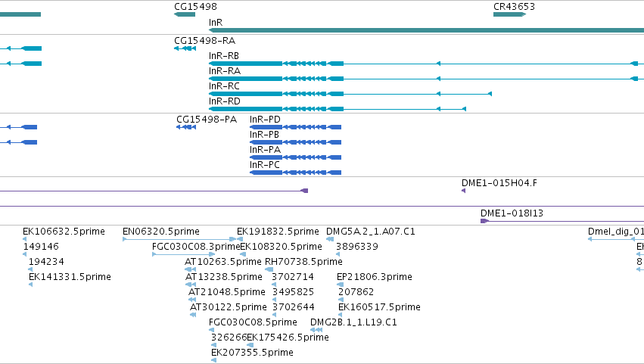This screenshot has width=644, height=364.
Task: Select the InR-RD transcript label
Action: [x=225, y=101]
